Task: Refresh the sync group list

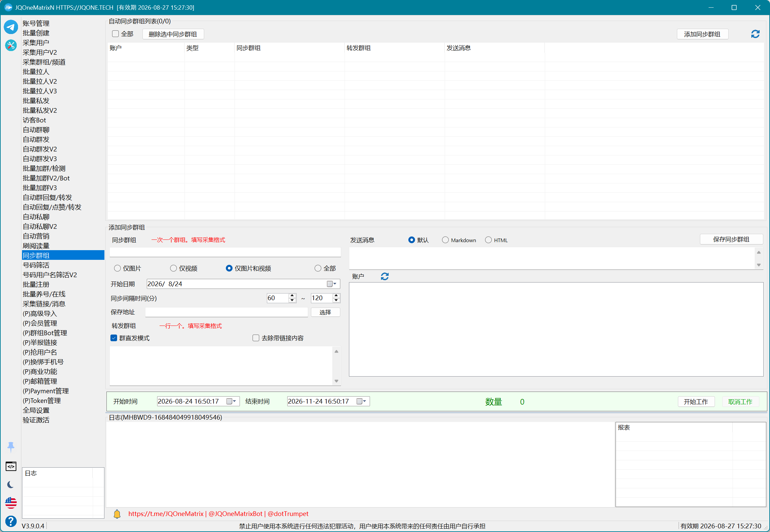Action: tap(755, 34)
